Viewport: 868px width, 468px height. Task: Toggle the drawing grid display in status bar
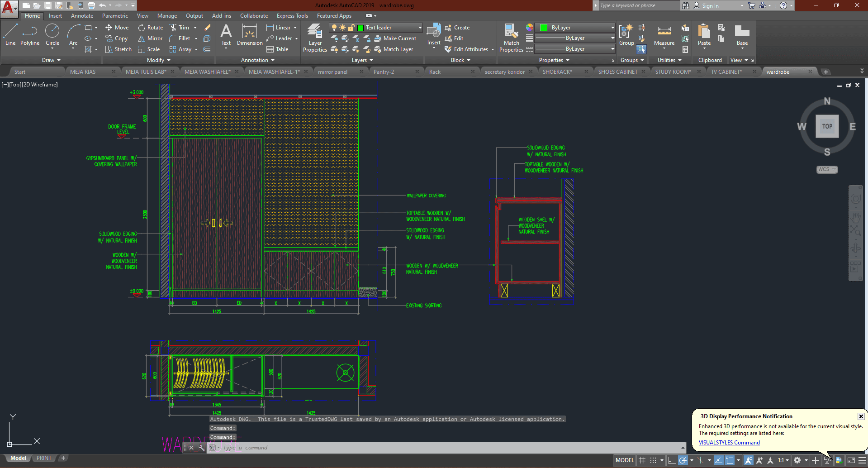pyautogui.click(x=642, y=460)
